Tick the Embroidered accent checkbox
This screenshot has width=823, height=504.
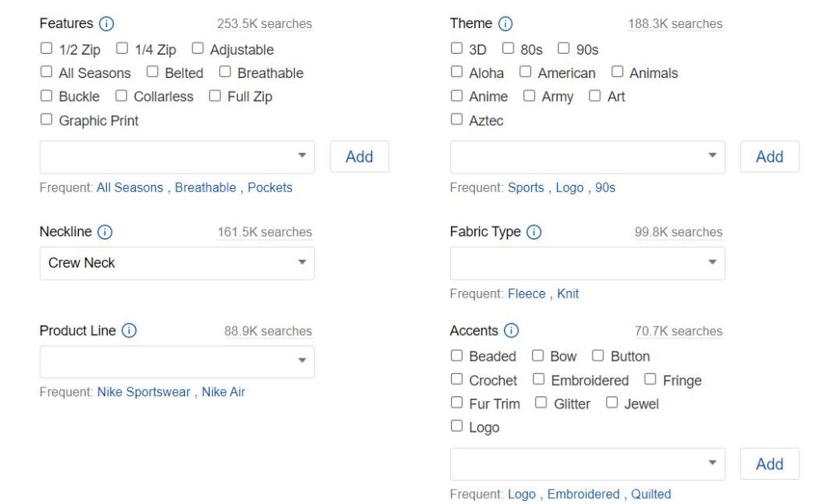click(538, 379)
